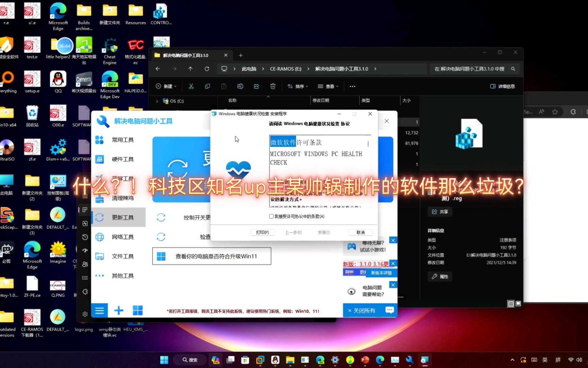Close the 解决电脑问题小工具3.1.0 Explorer tab
This screenshot has width=588, height=368.
(226, 55)
